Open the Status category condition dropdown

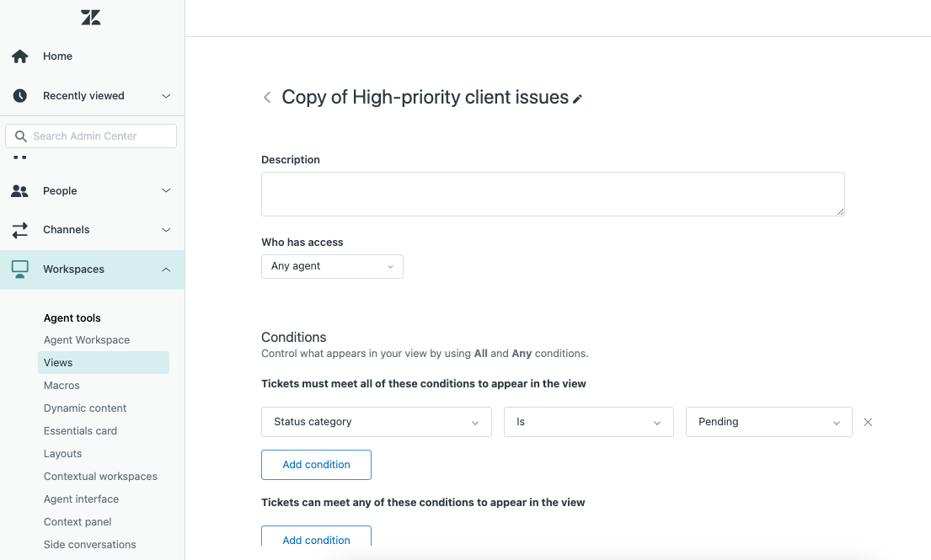pyautogui.click(x=376, y=421)
